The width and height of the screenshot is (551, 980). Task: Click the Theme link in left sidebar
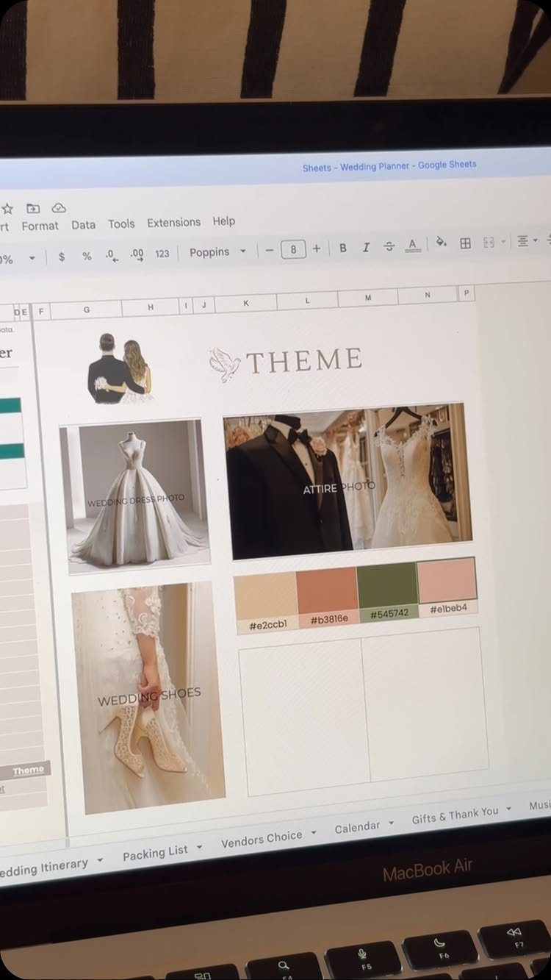(28, 770)
